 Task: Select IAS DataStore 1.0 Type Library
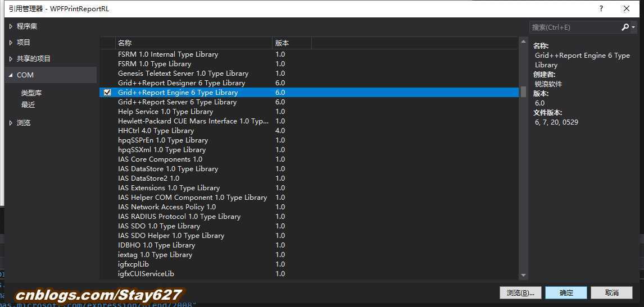coord(309,169)
